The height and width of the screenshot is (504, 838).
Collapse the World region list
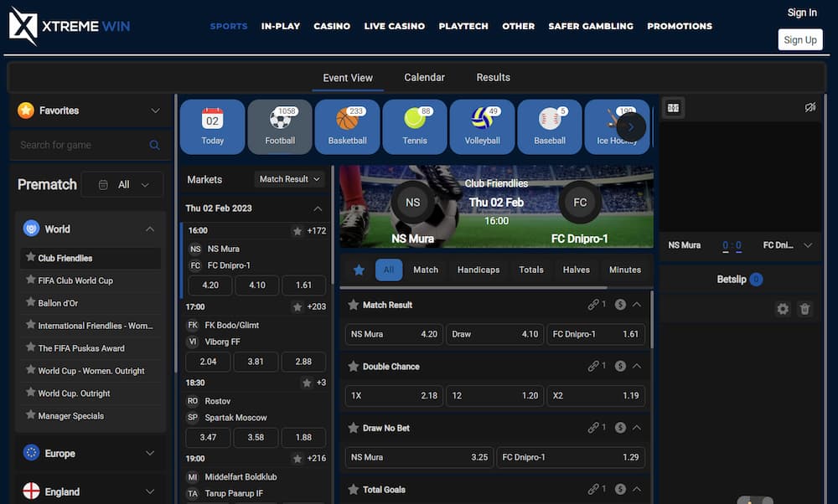coord(150,229)
